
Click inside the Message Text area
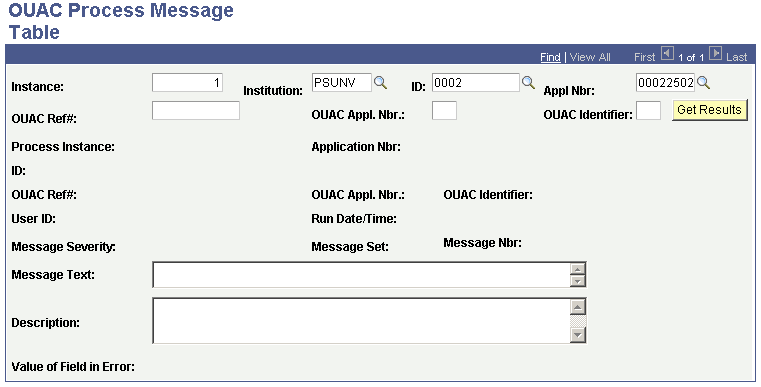coord(362,275)
